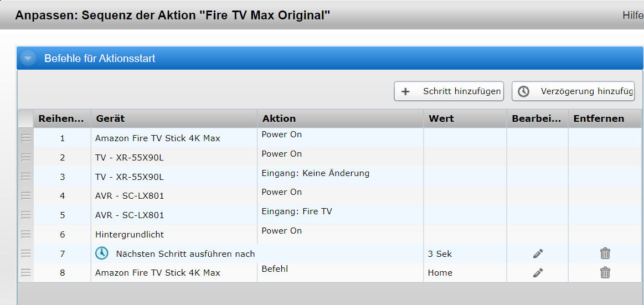This screenshot has width=644, height=305.
Task: Collapse the Befehle für Aktionsstart section
Action: (x=29, y=58)
